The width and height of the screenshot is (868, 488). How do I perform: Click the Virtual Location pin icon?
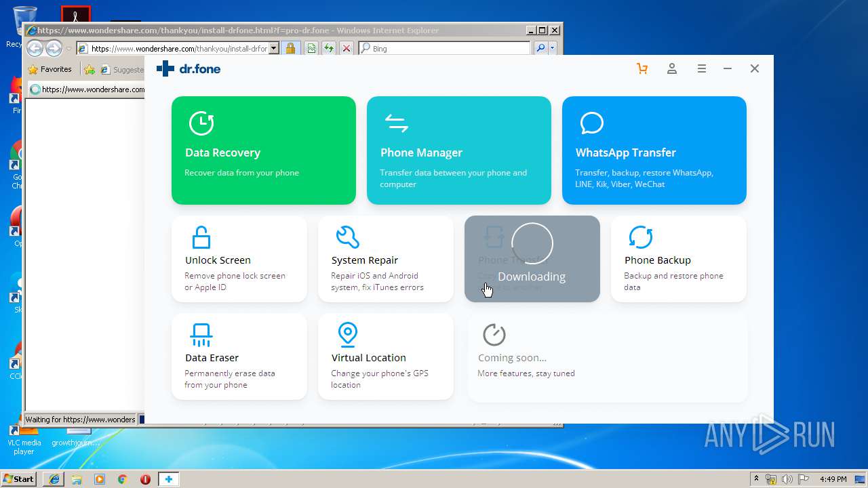pyautogui.click(x=347, y=335)
